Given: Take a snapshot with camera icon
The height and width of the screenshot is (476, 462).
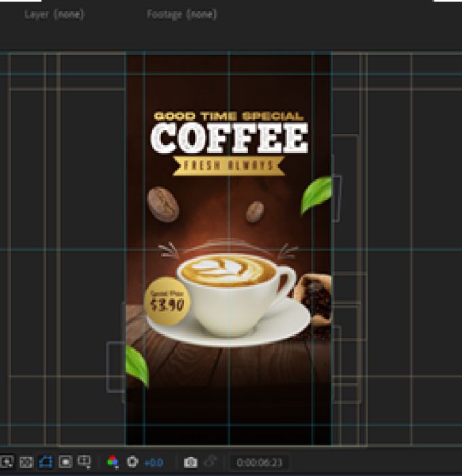Looking at the screenshot, I should (x=190, y=462).
